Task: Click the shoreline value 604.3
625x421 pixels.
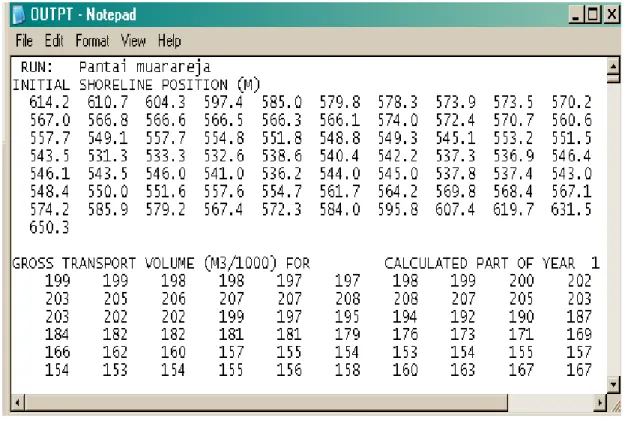Action: [165, 102]
